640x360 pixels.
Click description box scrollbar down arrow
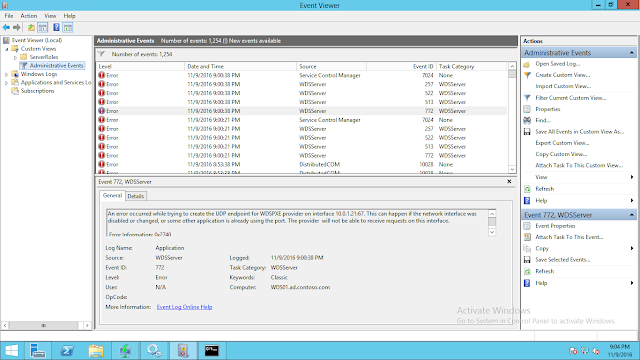point(492,232)
